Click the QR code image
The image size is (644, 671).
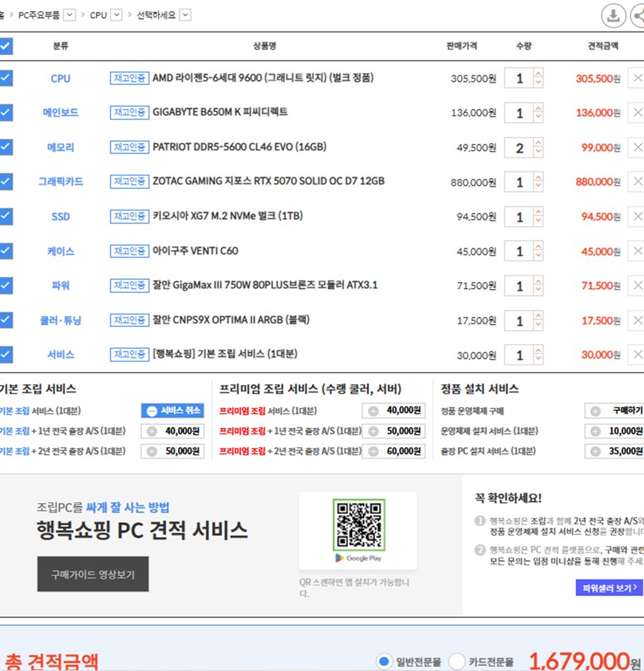(358, 524)
